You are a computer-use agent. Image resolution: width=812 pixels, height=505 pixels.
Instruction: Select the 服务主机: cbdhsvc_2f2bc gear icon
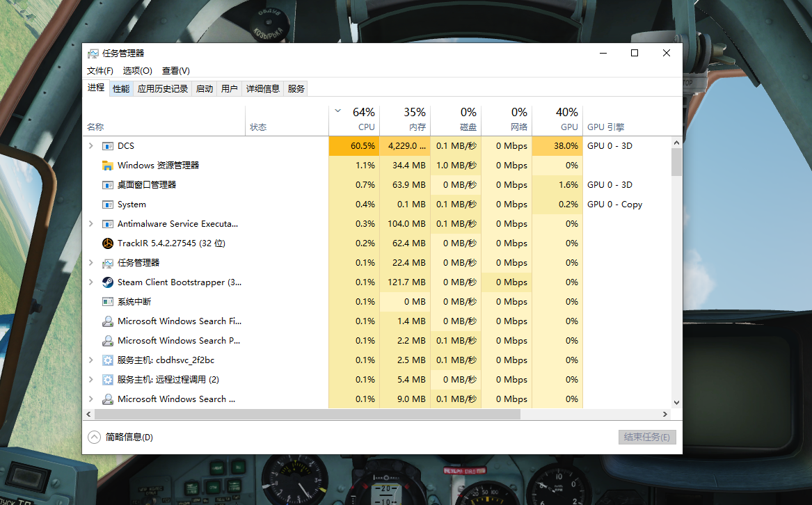pyautogui.click(x=108, y=360)
